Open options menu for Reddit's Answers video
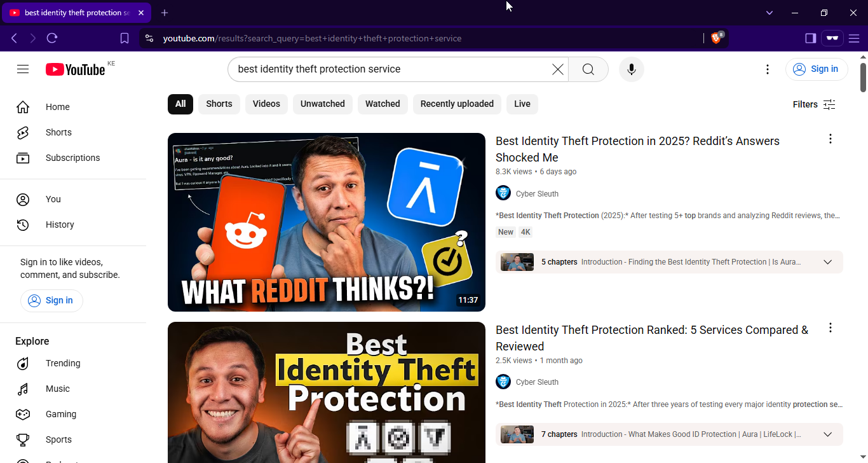The image size is (868, 463). (x=830, y=139)
